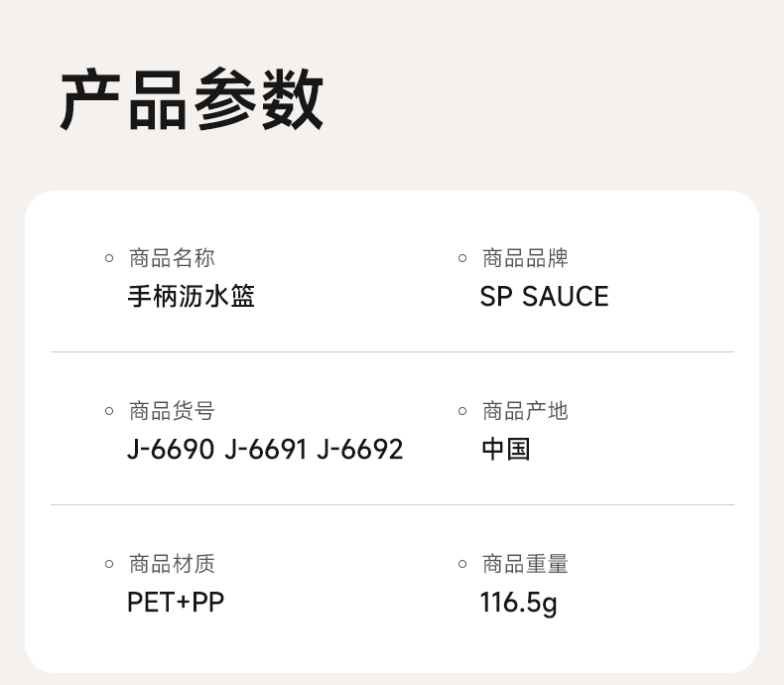This screenshot has width=784, height=685.
Task: Select the 商品产地 label
Action: coord(525,411)
